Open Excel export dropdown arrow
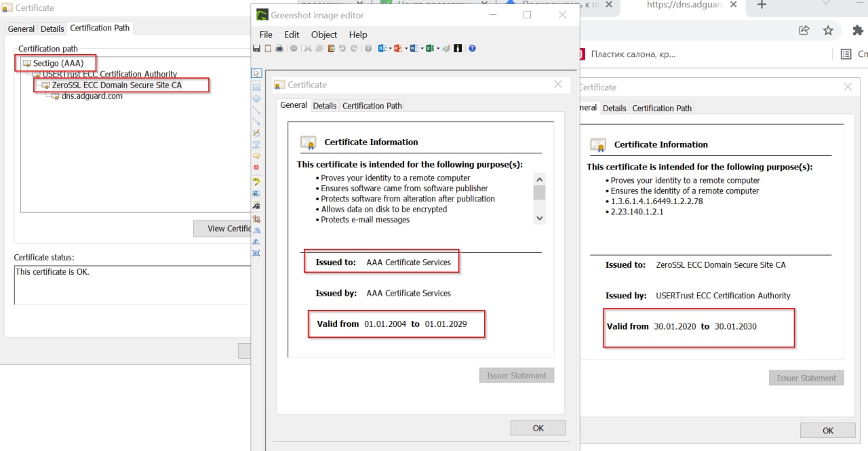This screenshot has height=451, width=868. coord(438,48)
